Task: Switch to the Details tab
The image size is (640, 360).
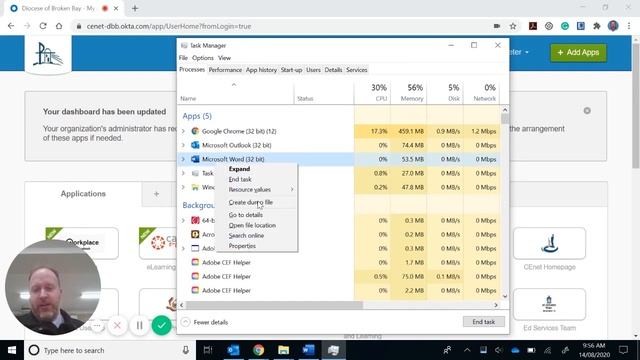Action: coord(333,70)
